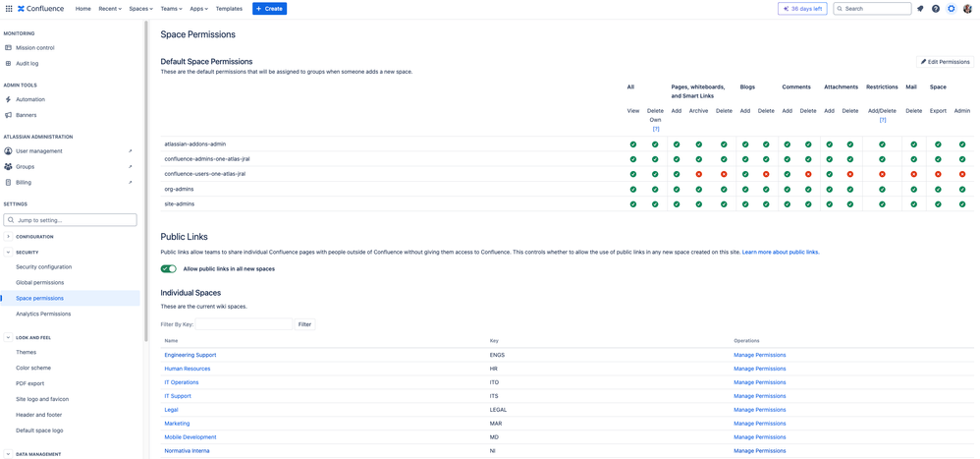This screenshot has height=459, width=980.
Task: Collapse the Look and Feel section
Action: pyautogui.click(x=8, y=337)
